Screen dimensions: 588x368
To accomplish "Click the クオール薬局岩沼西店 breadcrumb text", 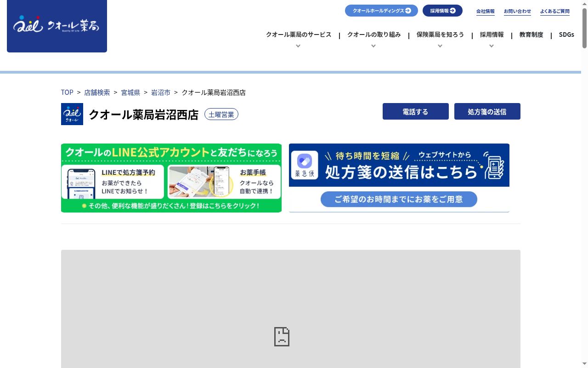I will point(214,92).
